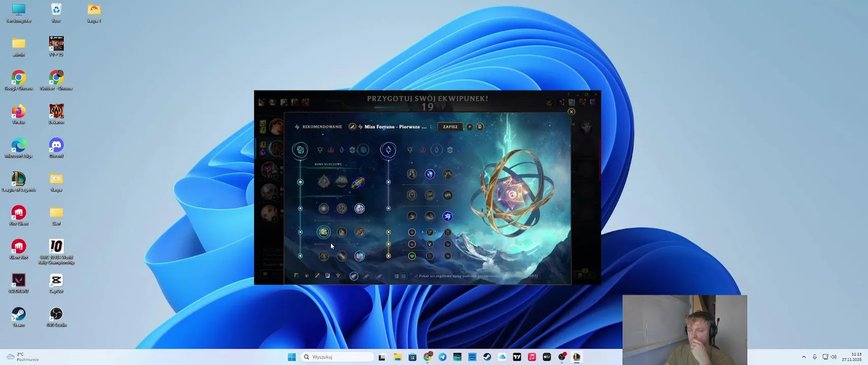The image size is (868, 365).
Task: Add a new rune page with the plus icon
Action: click(470, 127)
